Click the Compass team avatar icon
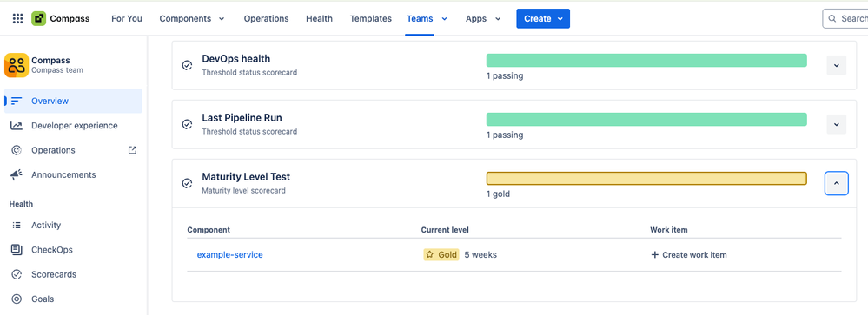Viewport: 868px width, 315px height. [16, 65]
